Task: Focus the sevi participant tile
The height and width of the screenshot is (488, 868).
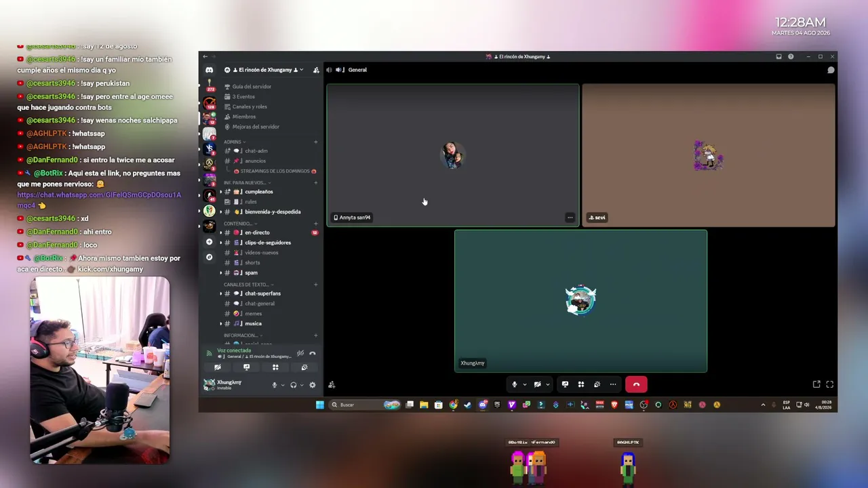Action: point(709,155)
